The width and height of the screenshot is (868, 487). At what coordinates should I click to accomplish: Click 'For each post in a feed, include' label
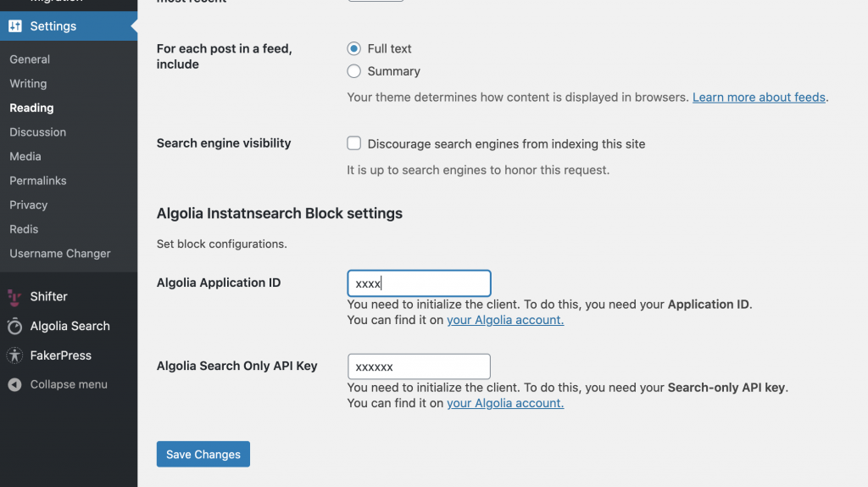click(224, 57)
